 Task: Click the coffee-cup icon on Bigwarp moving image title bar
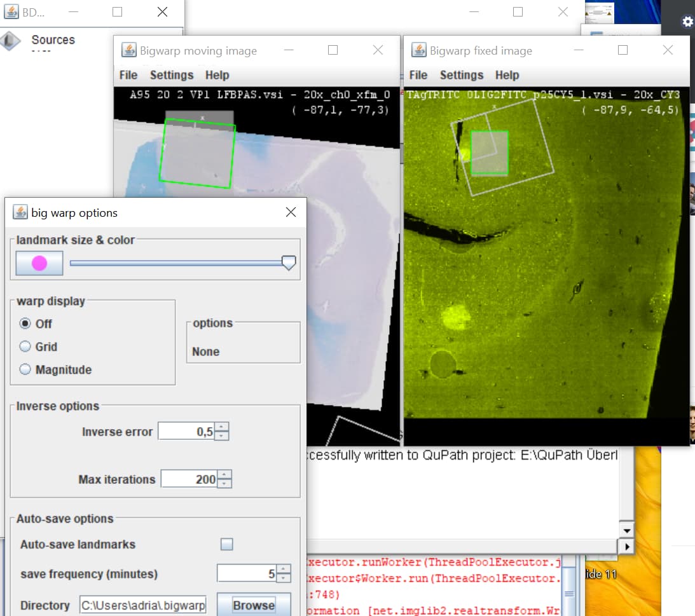(x=130, y=50)
